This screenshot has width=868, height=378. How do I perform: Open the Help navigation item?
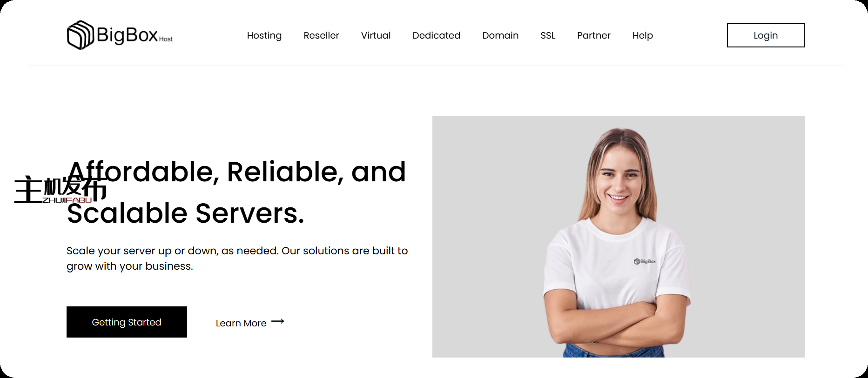(x=642, y=35)
